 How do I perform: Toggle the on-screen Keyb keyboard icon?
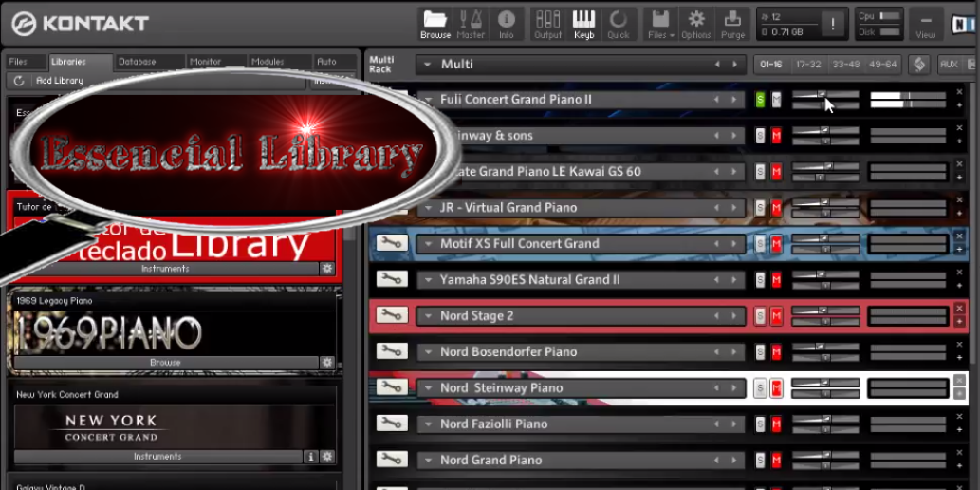(583, 25)
